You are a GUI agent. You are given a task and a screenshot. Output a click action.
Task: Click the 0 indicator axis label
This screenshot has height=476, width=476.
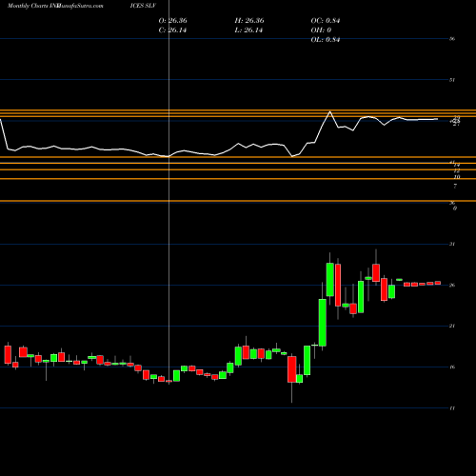[x=455, y=208]
